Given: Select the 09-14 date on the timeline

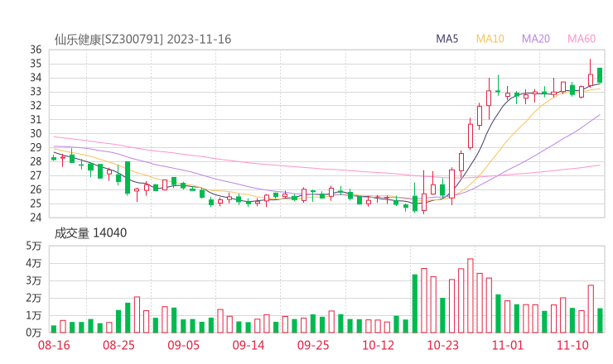Looking at the screenshot, I should tap(249, 345).
